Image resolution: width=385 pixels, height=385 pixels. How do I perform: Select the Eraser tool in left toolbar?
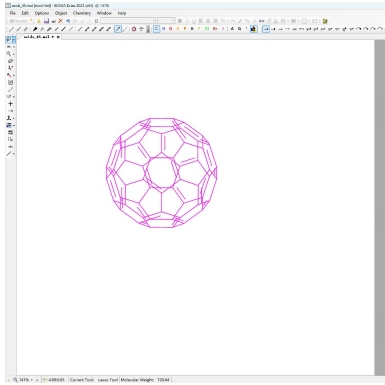(10, 61)
